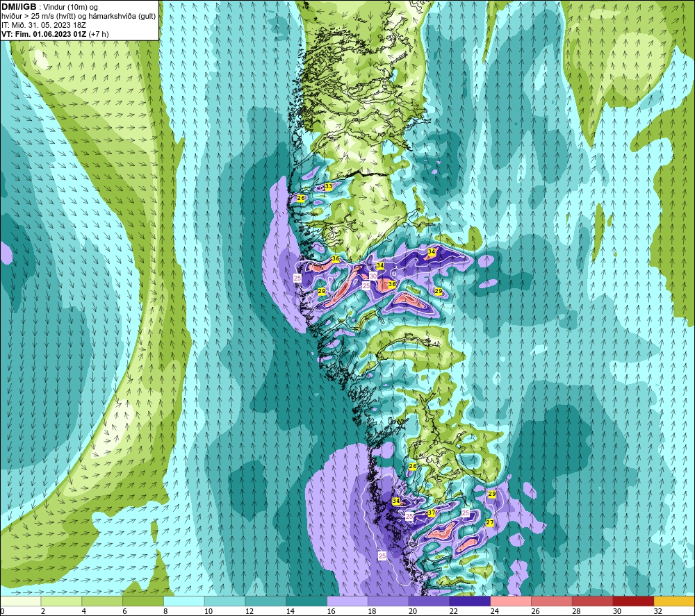Click the 'VT: Fim. 01.06.2023 01Z' line
This screenshot has width=695, height=616.
coord(44,34)
